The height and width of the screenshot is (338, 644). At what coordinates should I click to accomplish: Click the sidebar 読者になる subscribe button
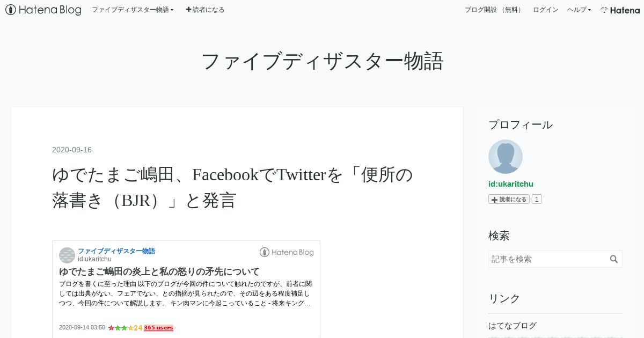[x=509, y=199]
